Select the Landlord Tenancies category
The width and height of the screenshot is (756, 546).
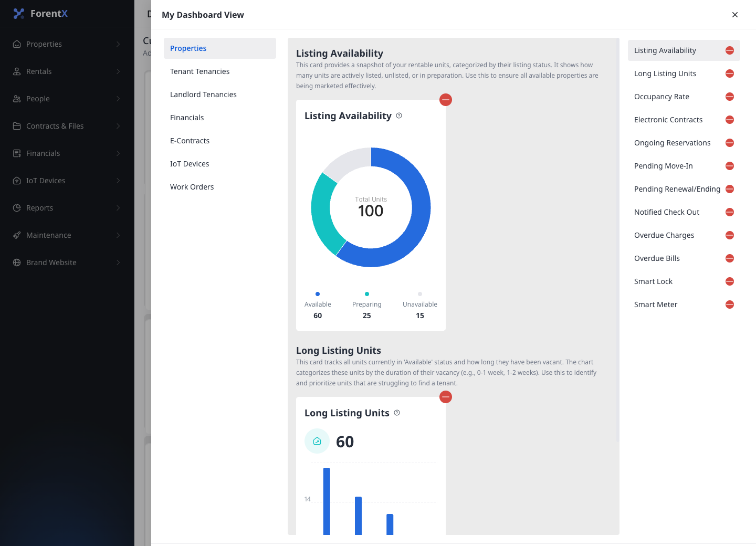(220, 94)
